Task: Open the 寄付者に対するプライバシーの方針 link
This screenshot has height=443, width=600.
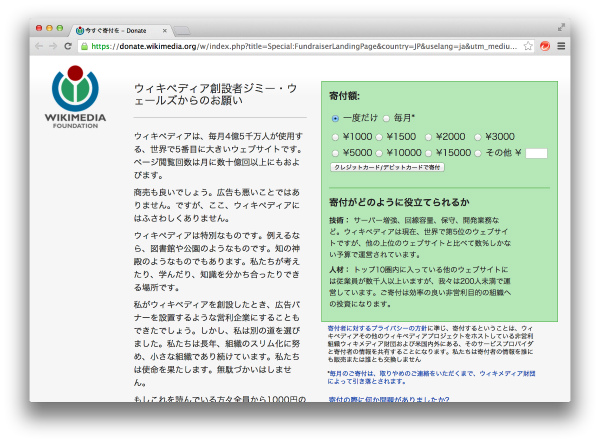Action: pyautogui.click(x=377, y=328)
